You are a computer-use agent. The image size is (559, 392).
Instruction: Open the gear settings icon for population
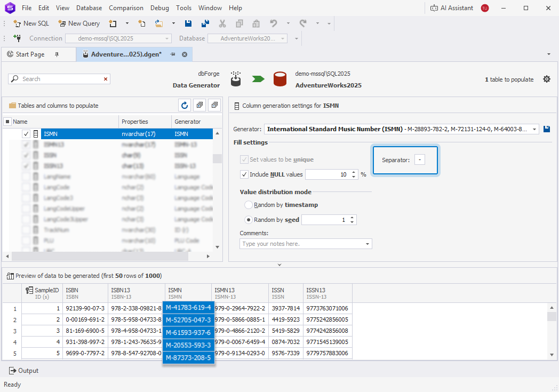(x=547, y=79)
